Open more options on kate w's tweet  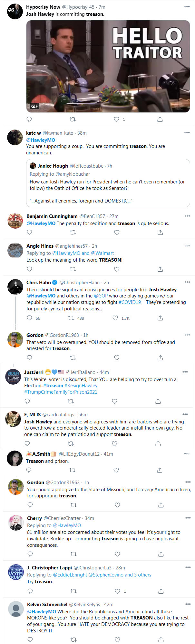187,133
